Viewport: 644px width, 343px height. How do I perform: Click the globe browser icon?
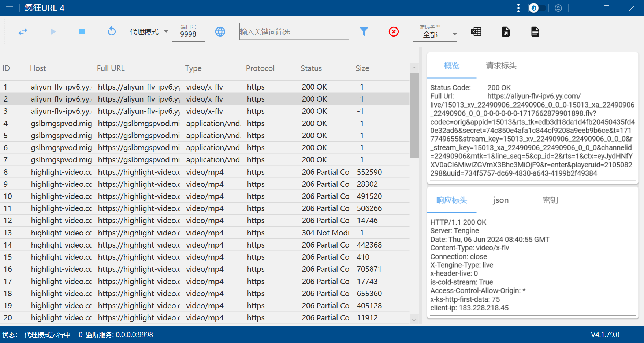220,32
